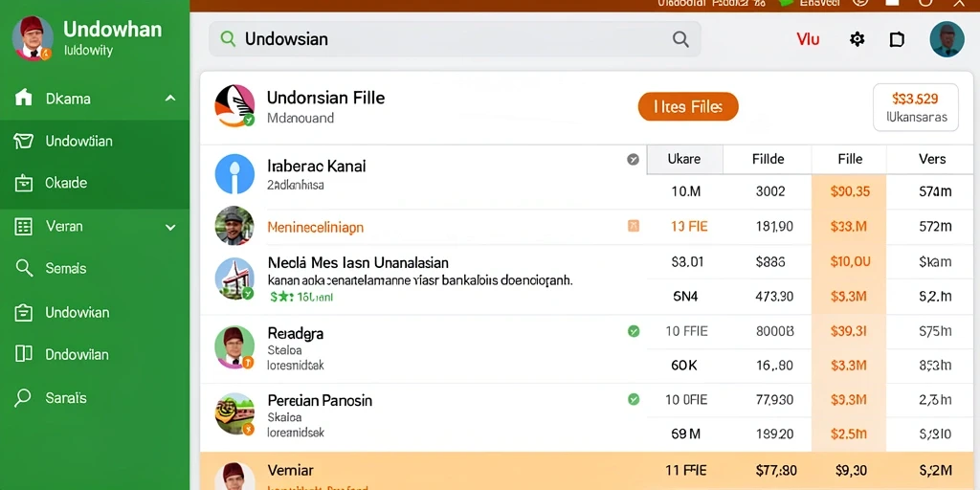Image resolution: width=980 pixels, height=490 pixels.
Task: Click the red Vlu link in top bar
Action: tap(808, 39)
